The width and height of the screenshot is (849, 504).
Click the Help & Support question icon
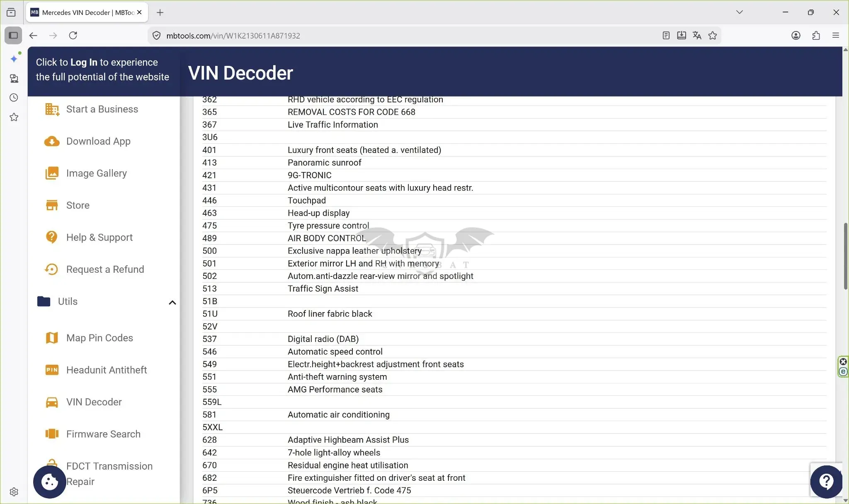pos(51,237)
